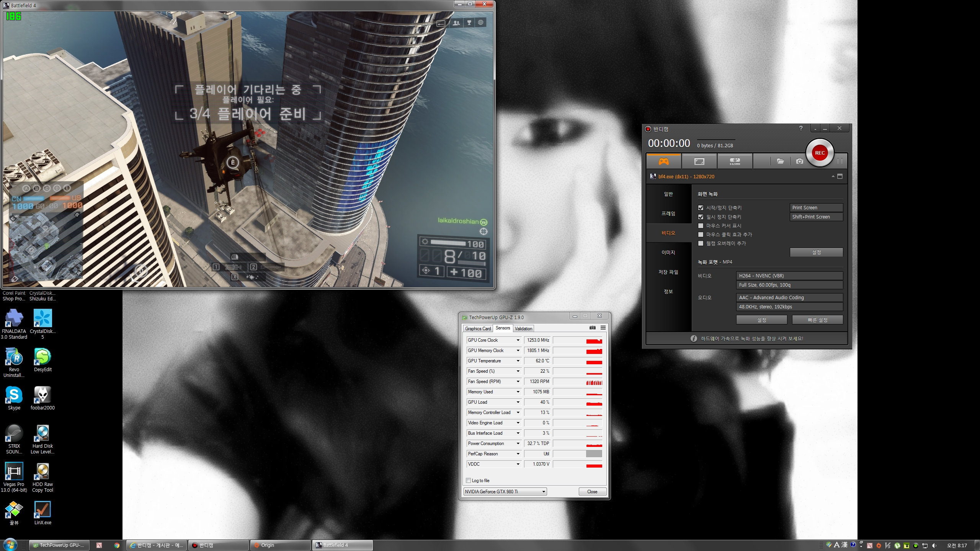This screenshot has width=980, height=551.
Task: Open GPU-Z hamburger menu icon
Action: coord(603,328)
